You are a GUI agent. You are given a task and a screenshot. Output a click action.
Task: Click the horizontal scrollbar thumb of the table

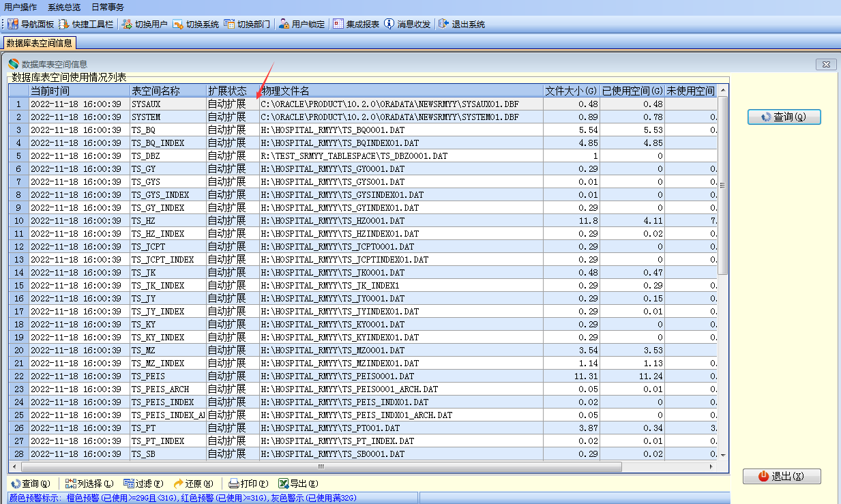pyautogui.click(x=320, y=467)
